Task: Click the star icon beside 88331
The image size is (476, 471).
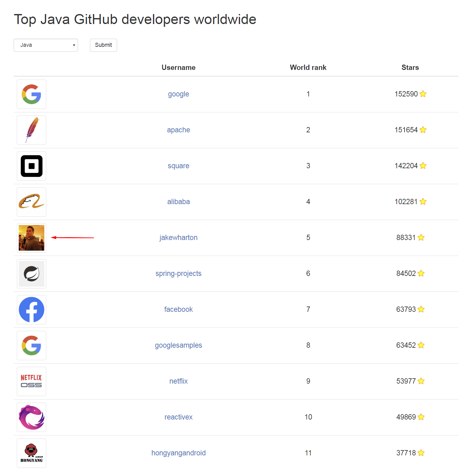Action: pyautogui.click(x=421, y=238)
